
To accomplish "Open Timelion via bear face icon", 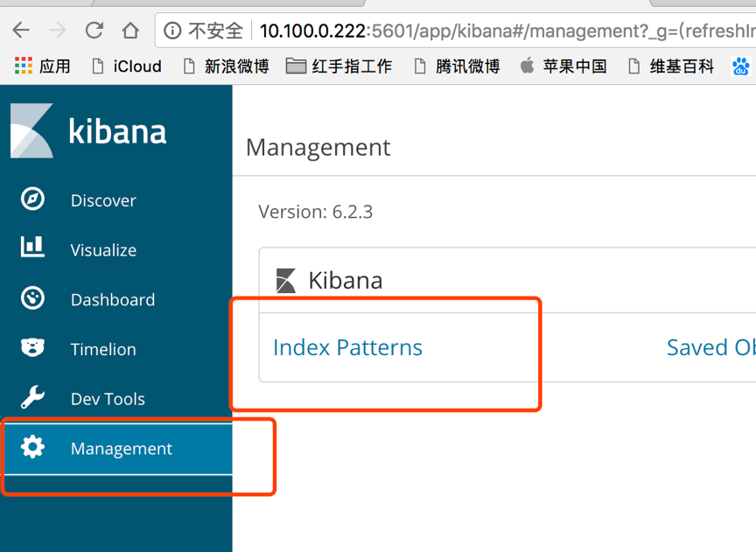I will tap(32, 348).
